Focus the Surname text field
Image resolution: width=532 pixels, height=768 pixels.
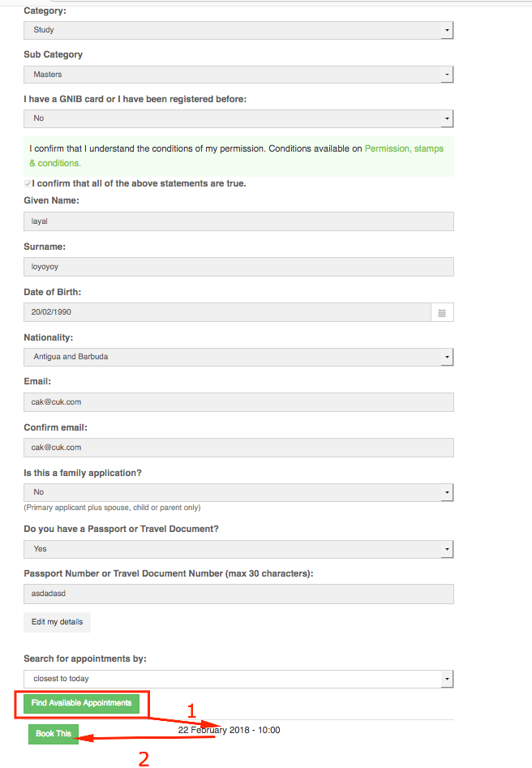coord(238,267)
